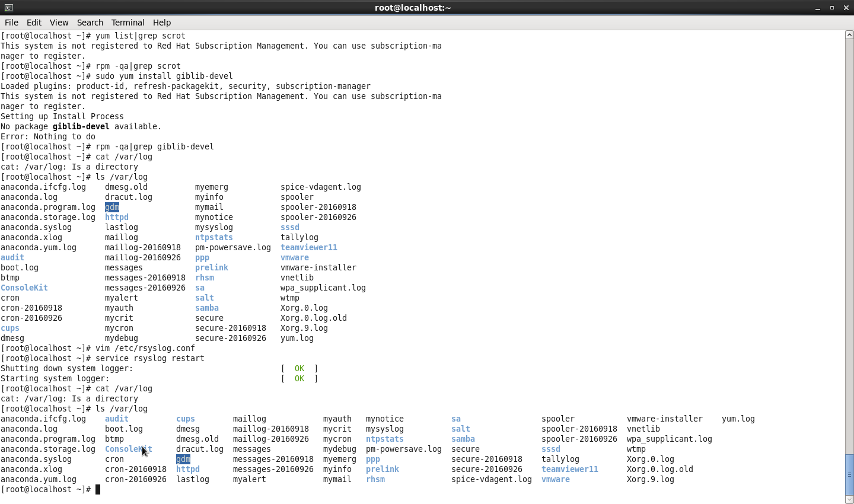Click the scrollbar down arrow
This screenshot has width=854, height=504.
point(849,499)
